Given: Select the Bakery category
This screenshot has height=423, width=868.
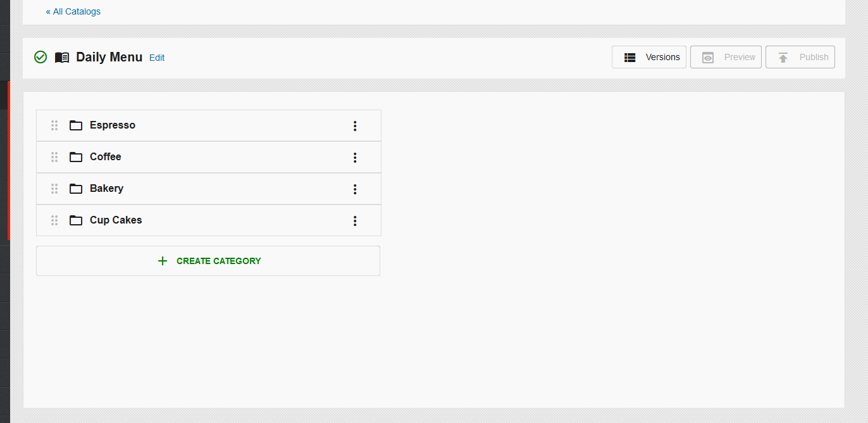Looking at the screenshot, I should (209, 189).
